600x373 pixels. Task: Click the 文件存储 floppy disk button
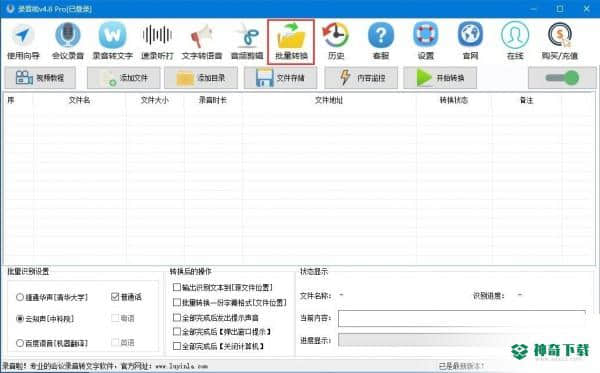tap(280, 78)
